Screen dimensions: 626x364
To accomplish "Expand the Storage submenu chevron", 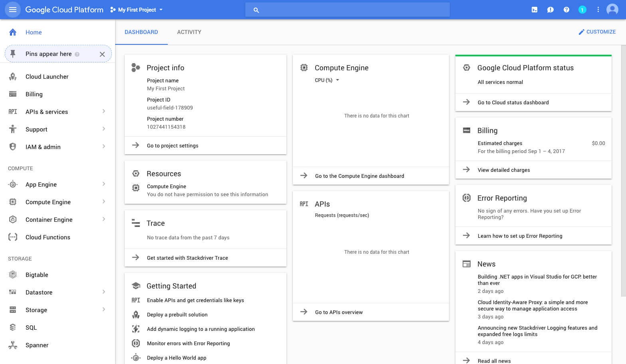I will [x=104, y=309].
